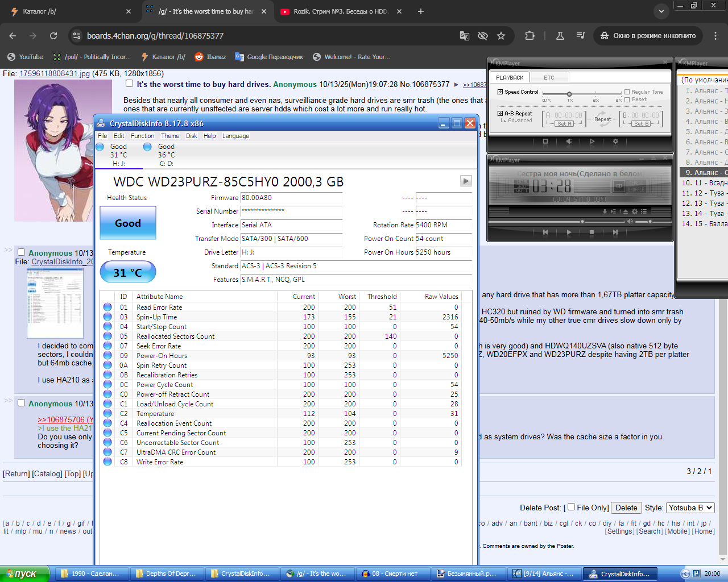Tick the Reset checkbox in KMPlayer
The width and height of the screenshot is (728, 582).
click(x=627, y=99)
